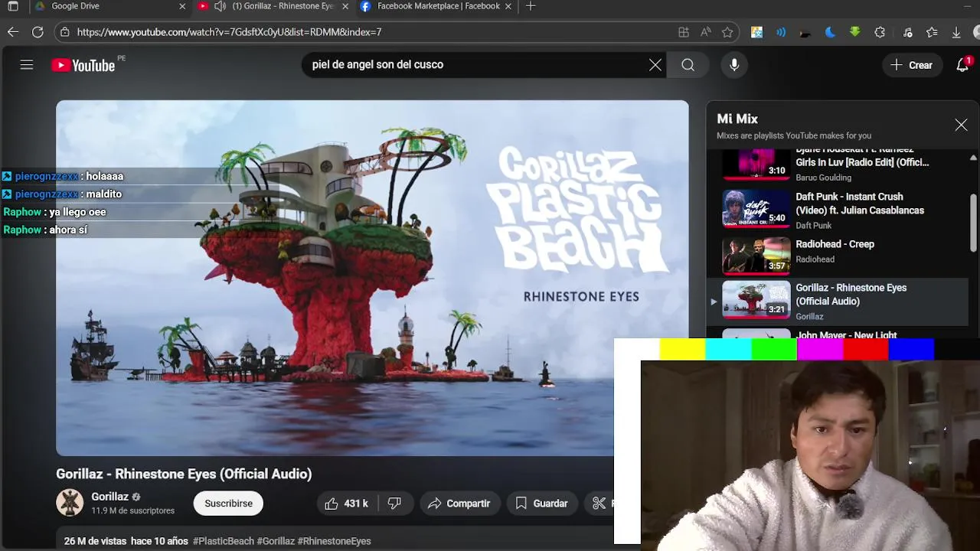Install app icon in the address bar
980x551 pixels.
[684, 32]
